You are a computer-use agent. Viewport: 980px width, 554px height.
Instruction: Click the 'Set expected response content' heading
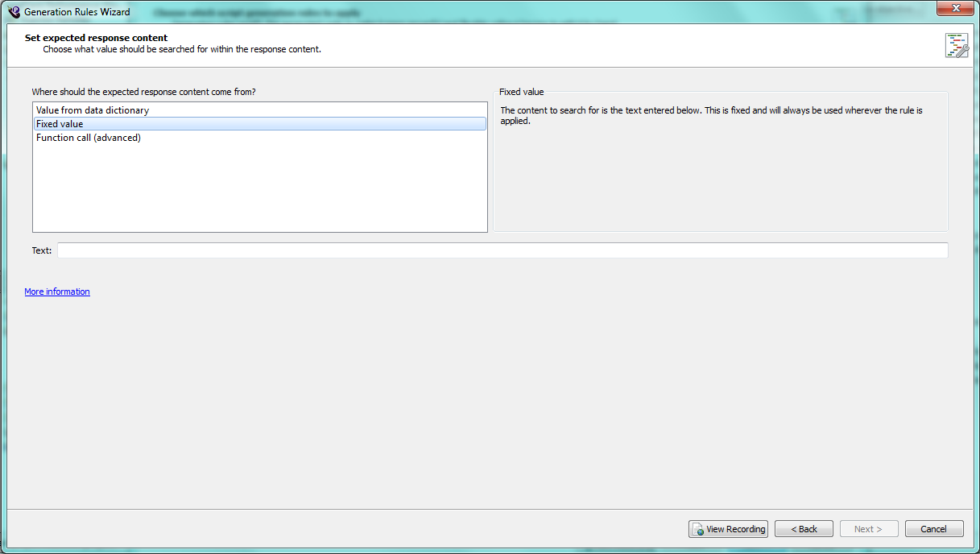[96, 38]
